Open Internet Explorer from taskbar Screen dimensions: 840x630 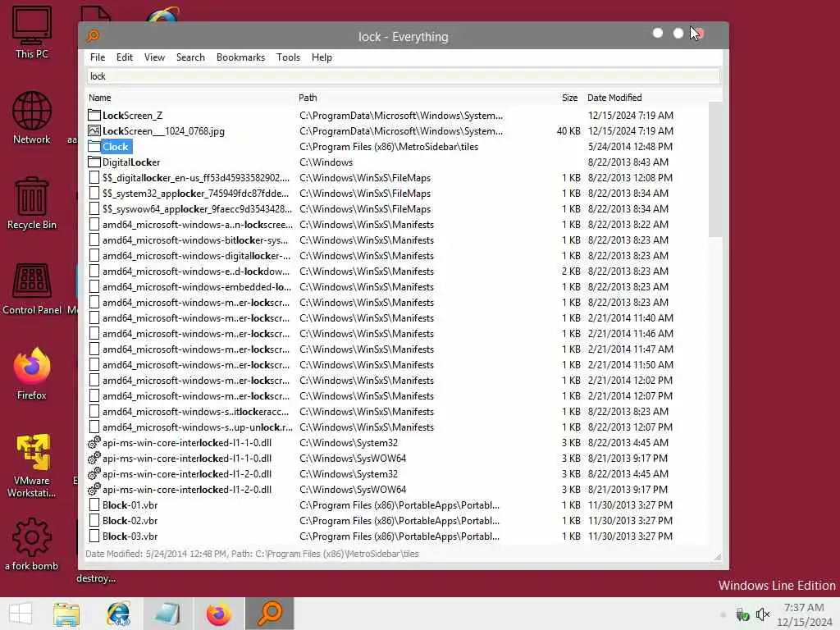118,614
